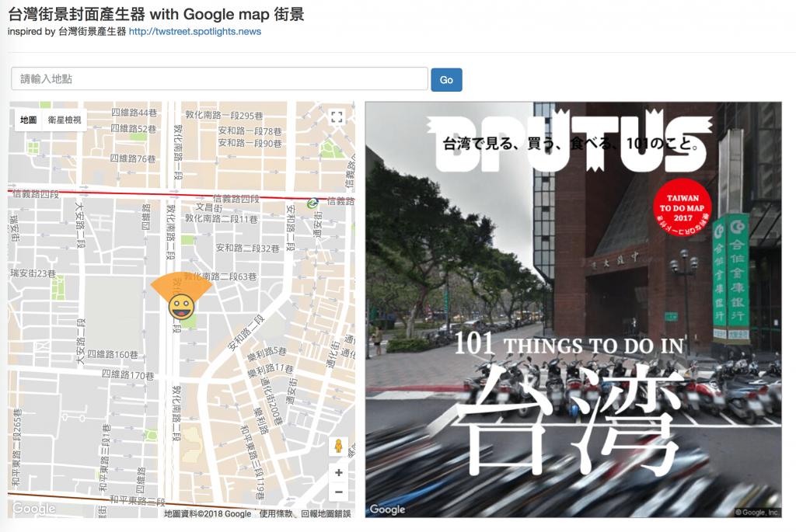Focus the 請輸入地點 location input field
796x532 pixels.
pos(219,78)
